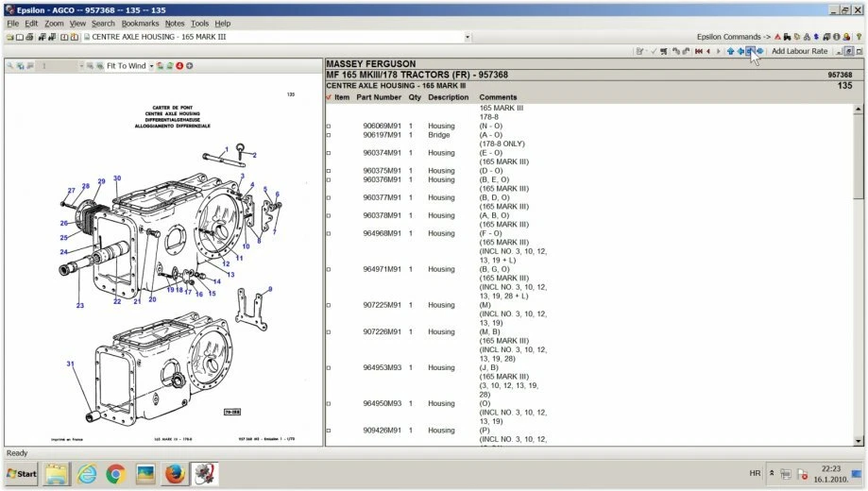This screenshot has height=491, width=868.
Task: Click the branching nodes icon in Epsilon Commands
Action: click(807, 37)
